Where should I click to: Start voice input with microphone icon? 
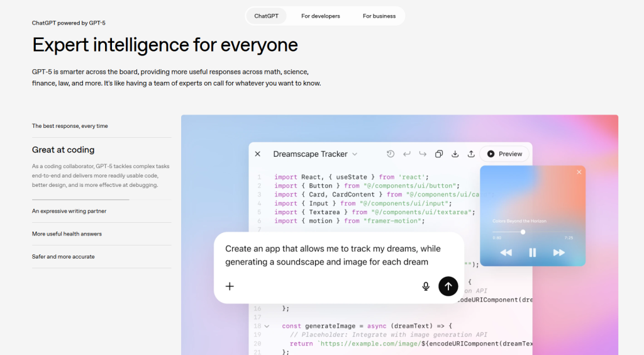426,286
